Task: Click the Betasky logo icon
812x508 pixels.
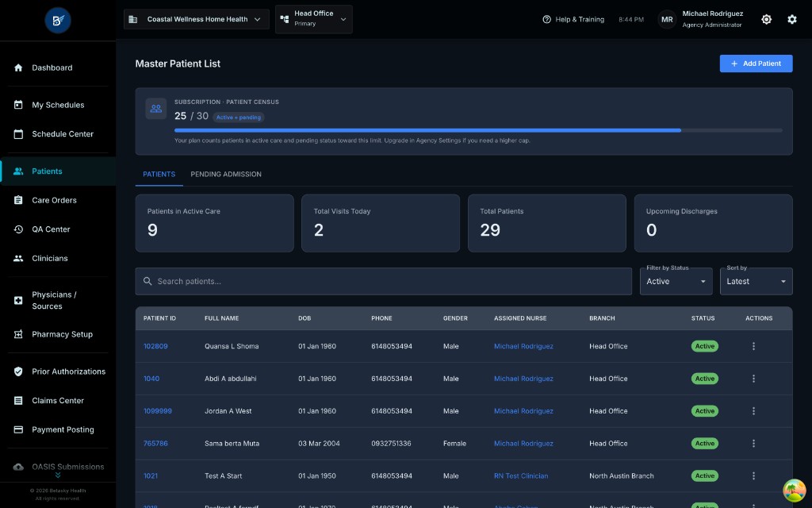Action: [57, 20]
